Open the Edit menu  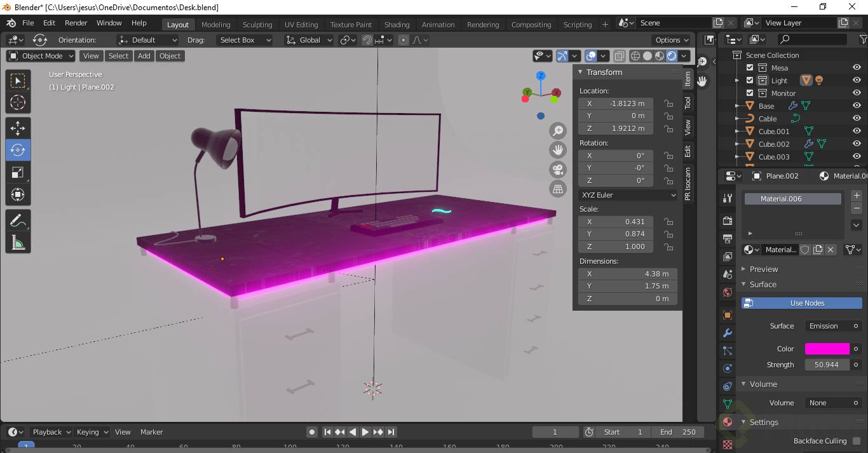tap(48, 23)
